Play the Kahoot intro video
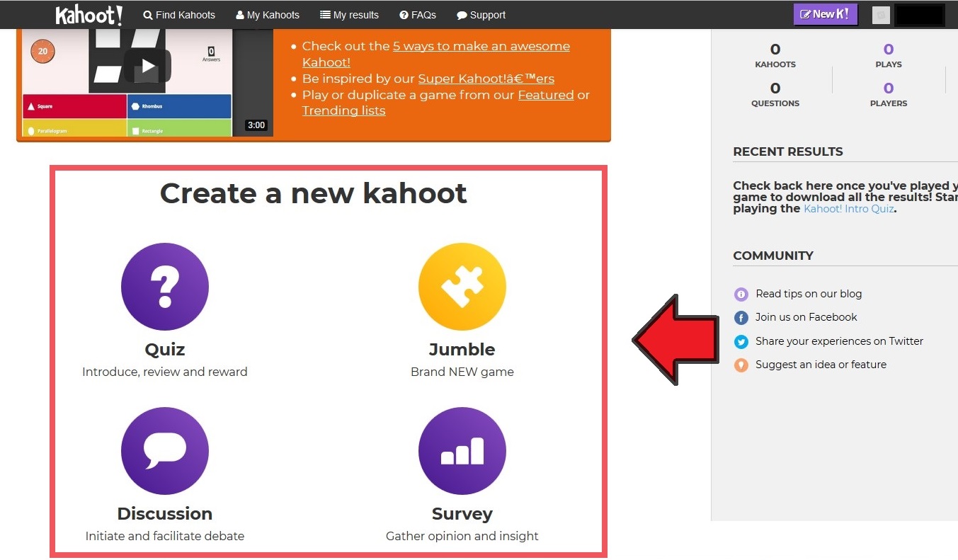Image resolution: width=958 pixels, height=560 pixels. point(147,67)
